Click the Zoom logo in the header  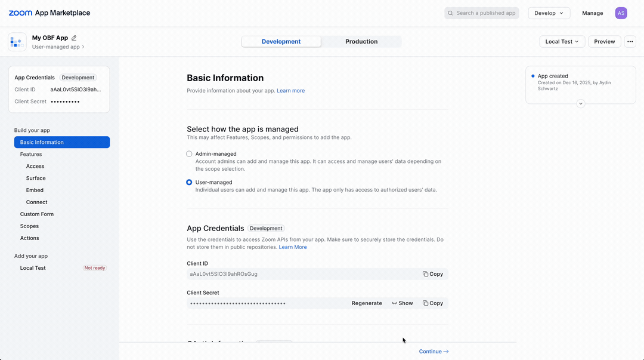point(20,13)
